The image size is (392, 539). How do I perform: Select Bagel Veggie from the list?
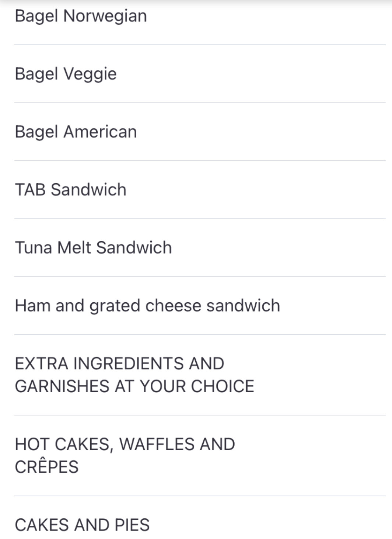coord(66,74)
